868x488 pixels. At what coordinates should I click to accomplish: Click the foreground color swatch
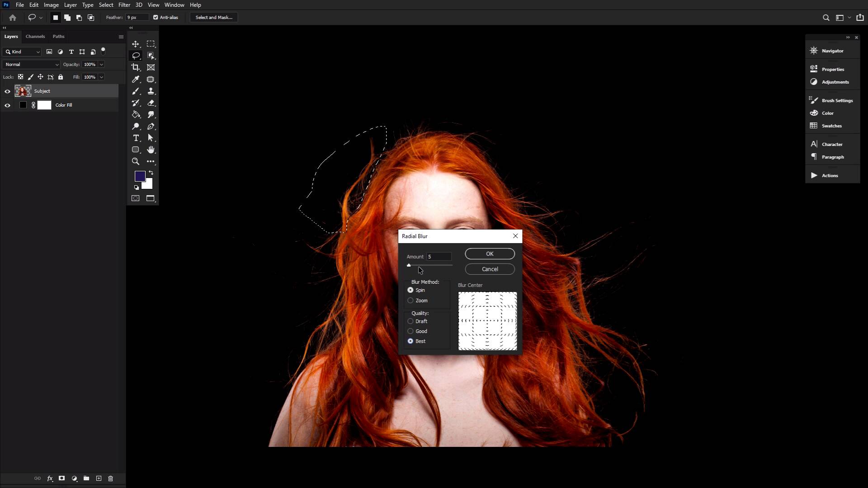[140, 176]
